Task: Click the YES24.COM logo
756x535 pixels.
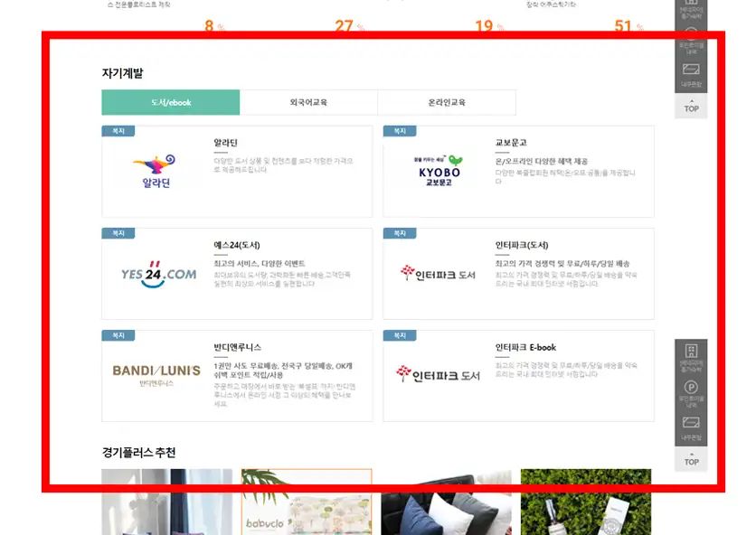Action: pyautogui.click(x=158, y=274)
